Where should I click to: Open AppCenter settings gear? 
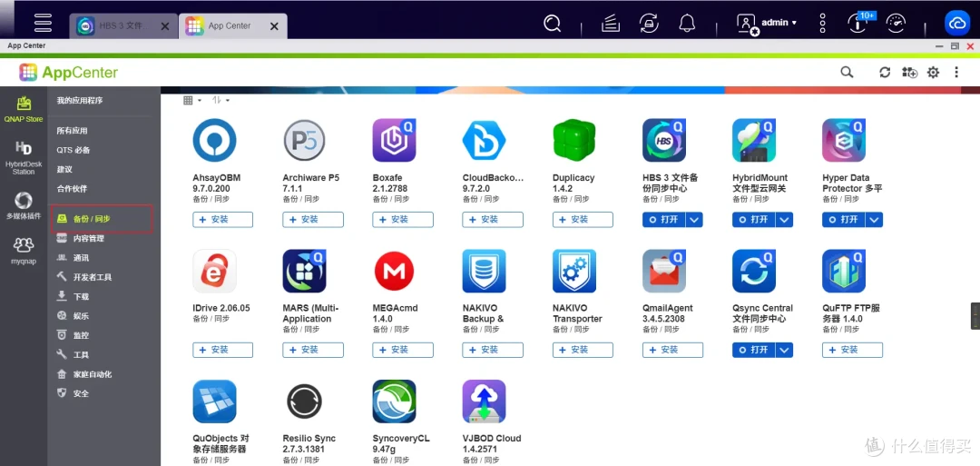(933, 73)
